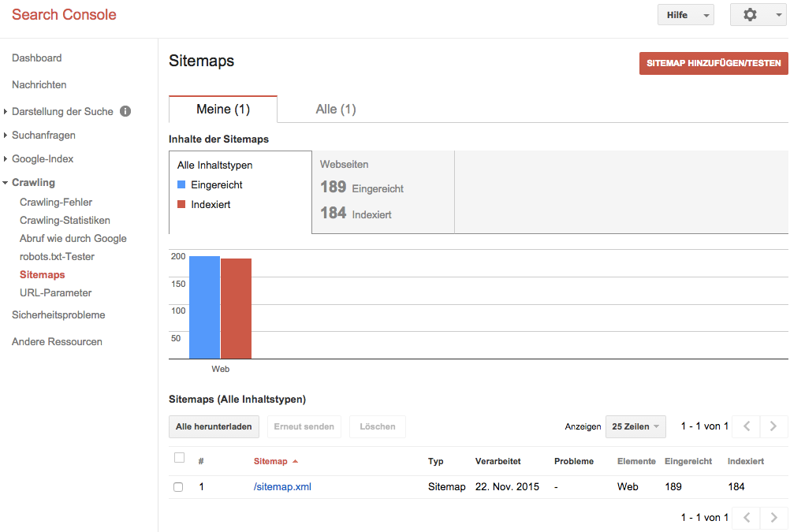Open the 25 Zeilen rows dropdown
The width and height of the screenshot is (790, 532).
[x=635, y=426]
